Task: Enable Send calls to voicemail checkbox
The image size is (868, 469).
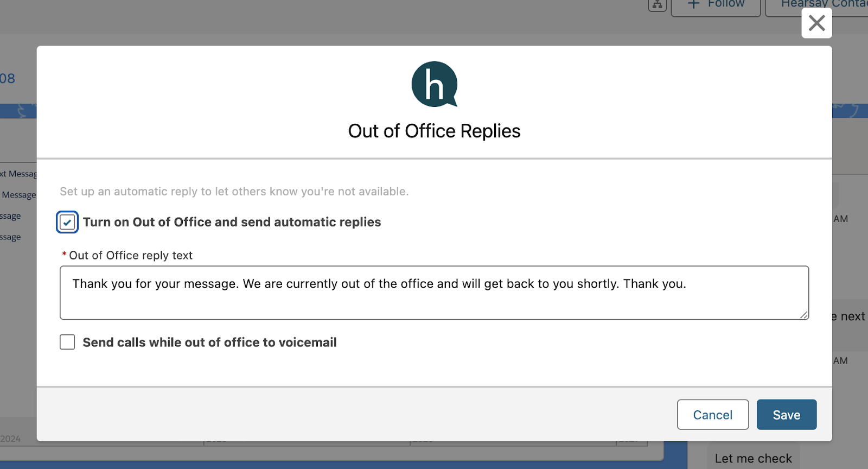Action: click(x=67, y=342)
